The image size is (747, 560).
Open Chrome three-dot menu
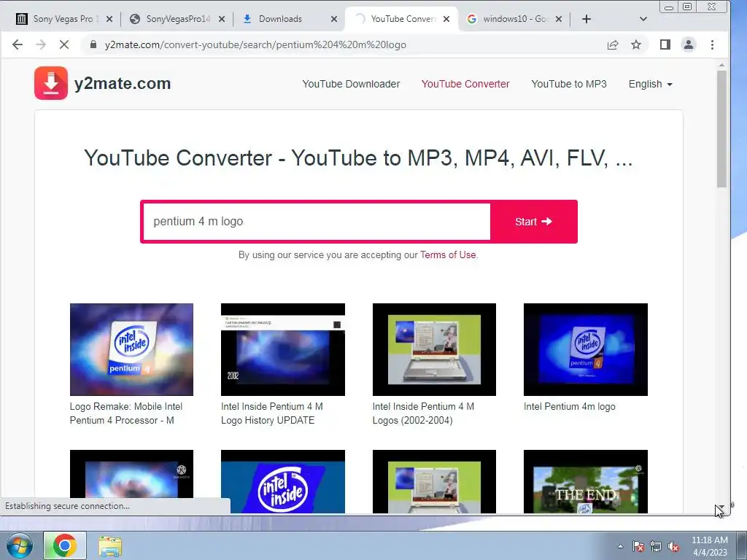coord(712,44)
